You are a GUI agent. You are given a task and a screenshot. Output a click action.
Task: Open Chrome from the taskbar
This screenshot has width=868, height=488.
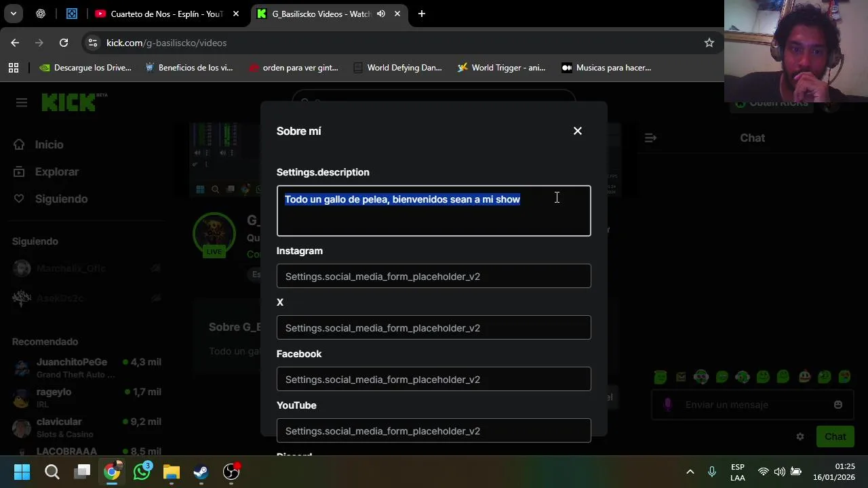coord(112,472)
